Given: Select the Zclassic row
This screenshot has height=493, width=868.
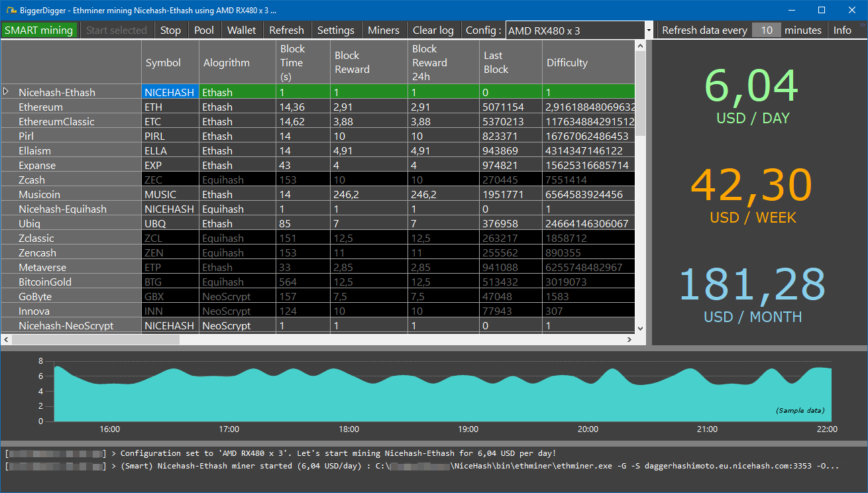Looking at the screenshot, I should (318, 238).
